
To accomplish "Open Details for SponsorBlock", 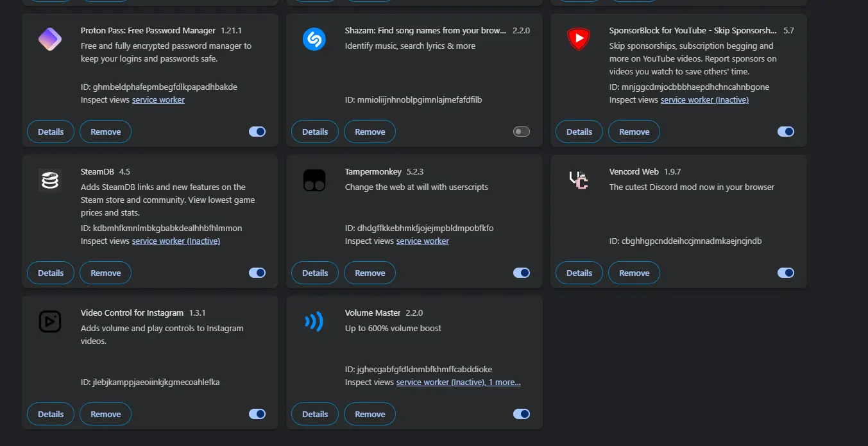I will pos(579,132).
